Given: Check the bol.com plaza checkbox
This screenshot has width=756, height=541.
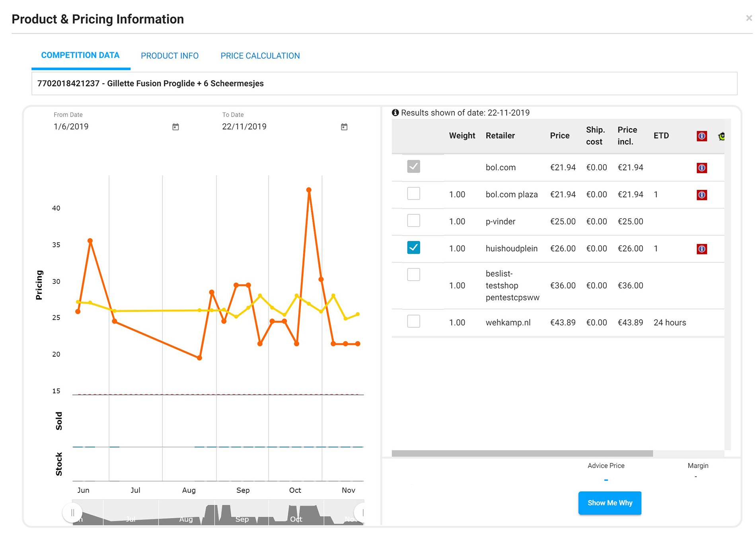Looking at the screenshot, I should click(x=413, y=193).
